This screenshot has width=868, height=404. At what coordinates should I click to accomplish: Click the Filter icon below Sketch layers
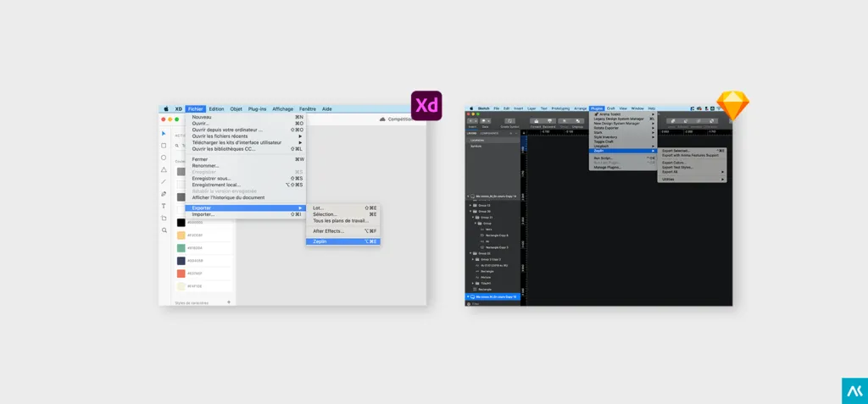point(468,304)
